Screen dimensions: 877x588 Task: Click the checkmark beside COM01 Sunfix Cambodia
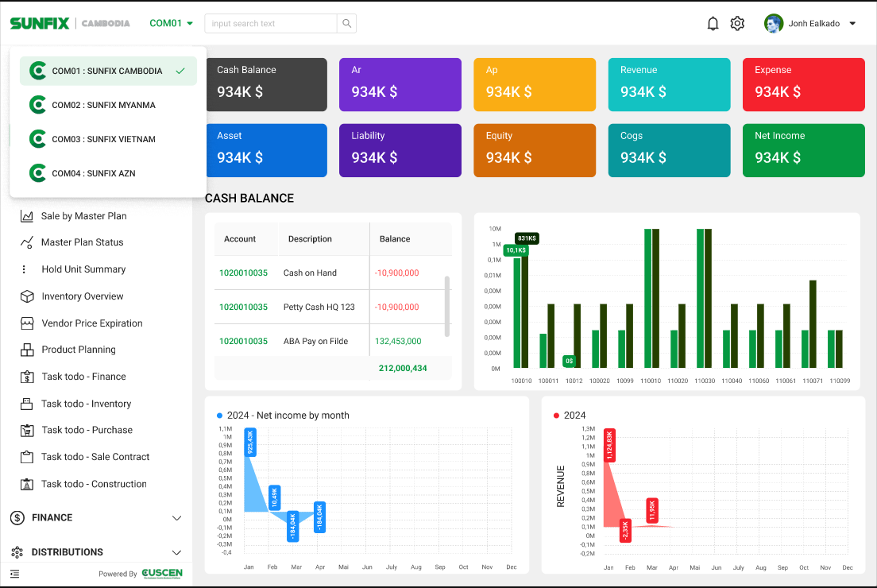180,71
